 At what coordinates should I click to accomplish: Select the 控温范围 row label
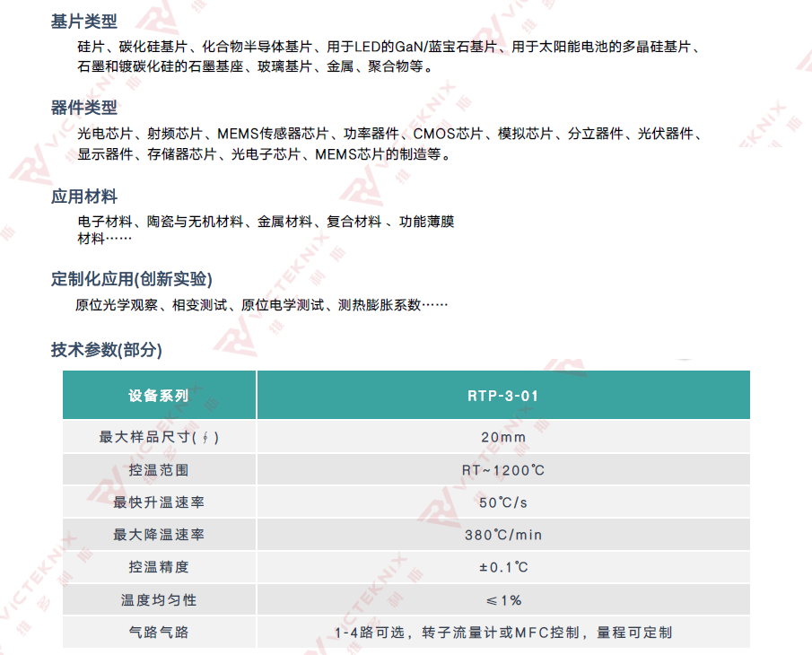tap(159, 470)
